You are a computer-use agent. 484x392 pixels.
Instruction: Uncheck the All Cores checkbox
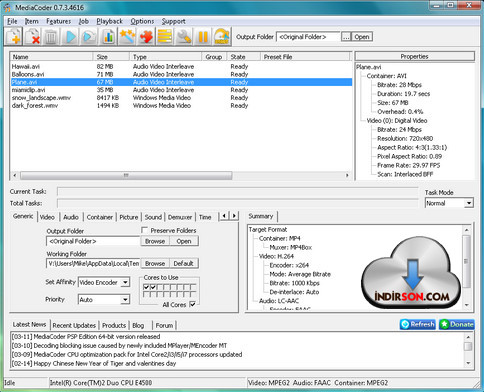(x=192, y=304)
